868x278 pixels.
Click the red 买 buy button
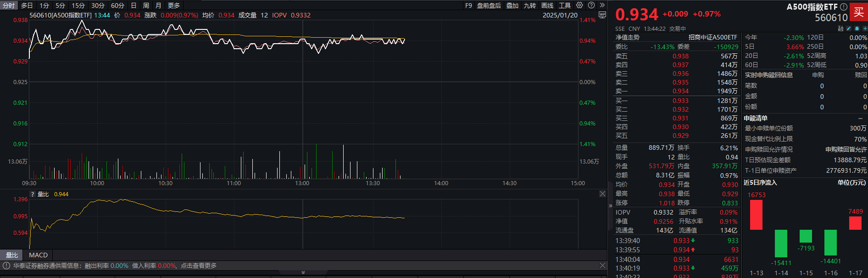[x=858, y=12]
